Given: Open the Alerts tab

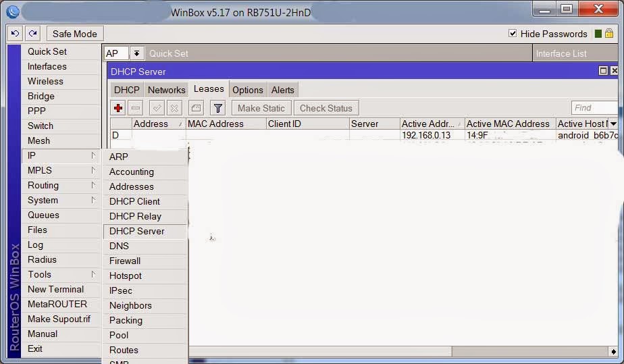Looking at the screenshot, I should 282,90.
